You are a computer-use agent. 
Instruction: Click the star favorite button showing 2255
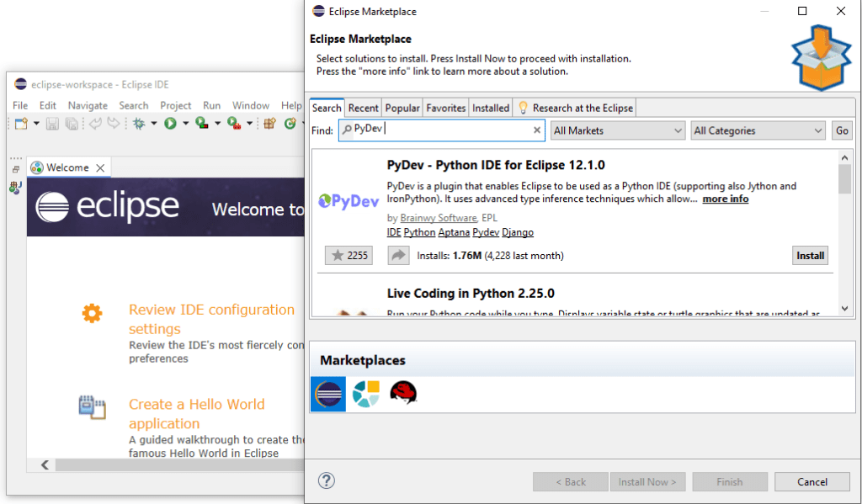pos(349,256)
